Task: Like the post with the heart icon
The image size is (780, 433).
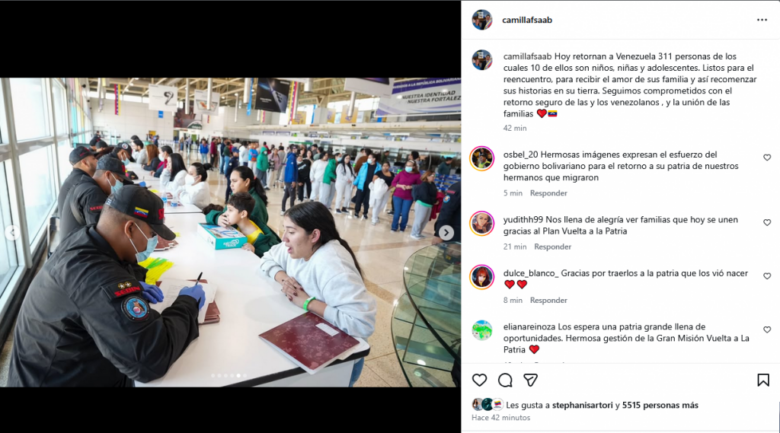Action: click(x=479, y=380)
